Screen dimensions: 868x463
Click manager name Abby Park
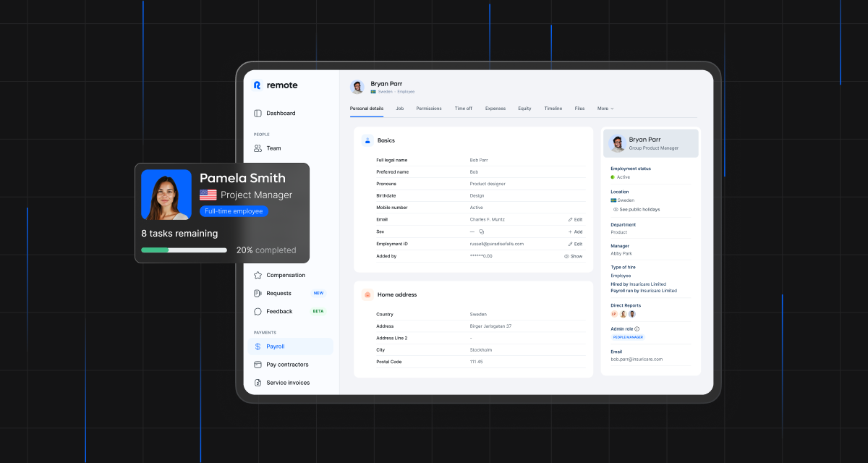click(621, 254)
